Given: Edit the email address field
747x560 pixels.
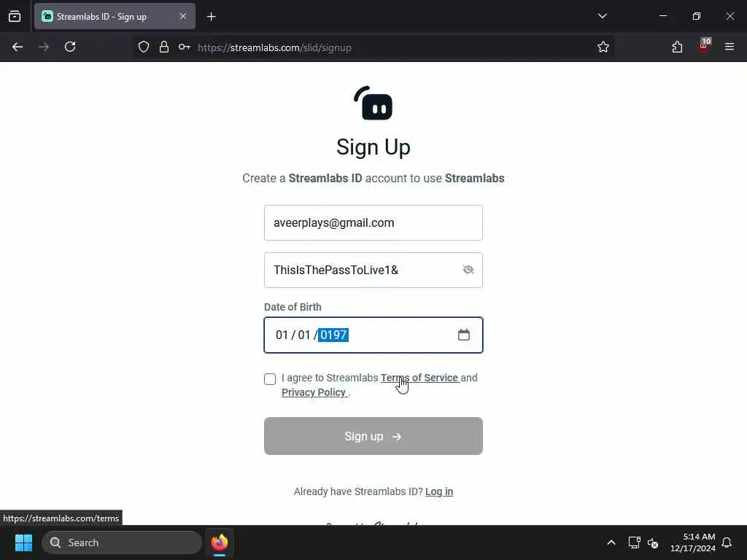Looking at the screenshot, I should point(373,223).
